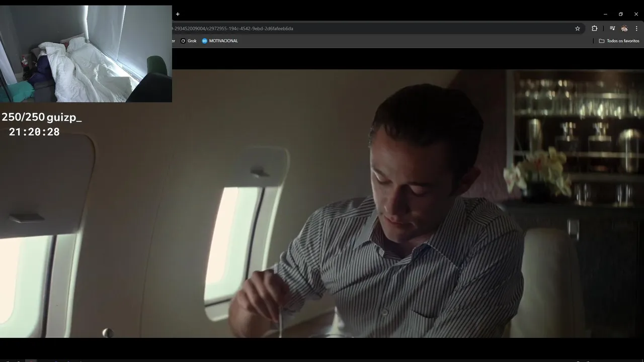Open a new browser tab with plus button
This screenshot has width=644, height=362.
[178, 14]
